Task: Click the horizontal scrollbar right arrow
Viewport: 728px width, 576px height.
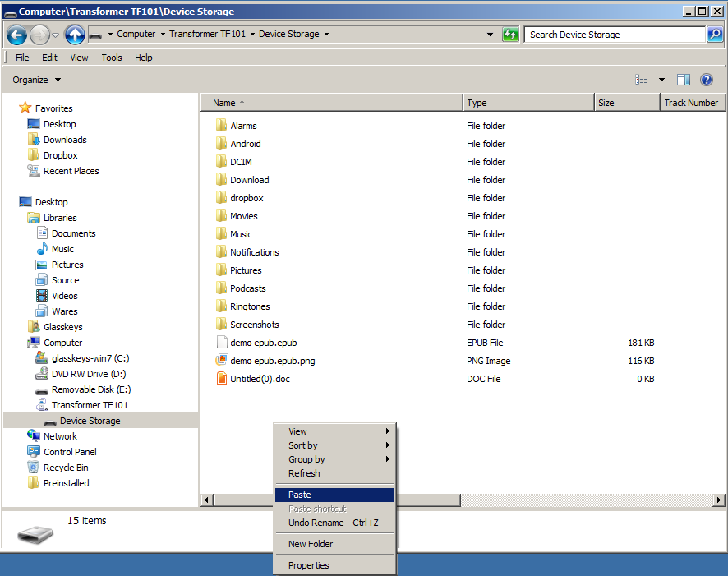Action: (720, 500)
